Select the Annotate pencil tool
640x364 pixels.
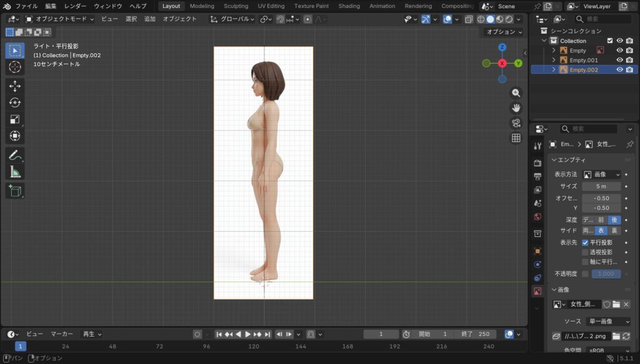click(15, 155)
